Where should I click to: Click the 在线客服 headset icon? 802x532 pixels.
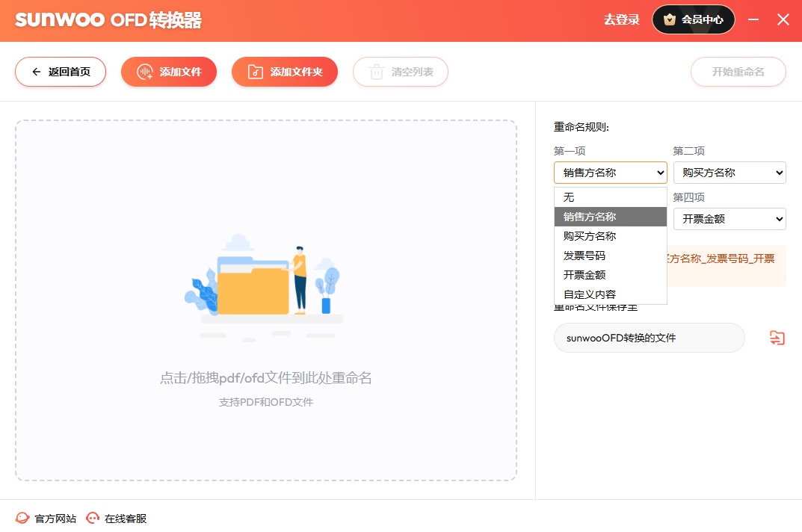(x=93, y=518)
